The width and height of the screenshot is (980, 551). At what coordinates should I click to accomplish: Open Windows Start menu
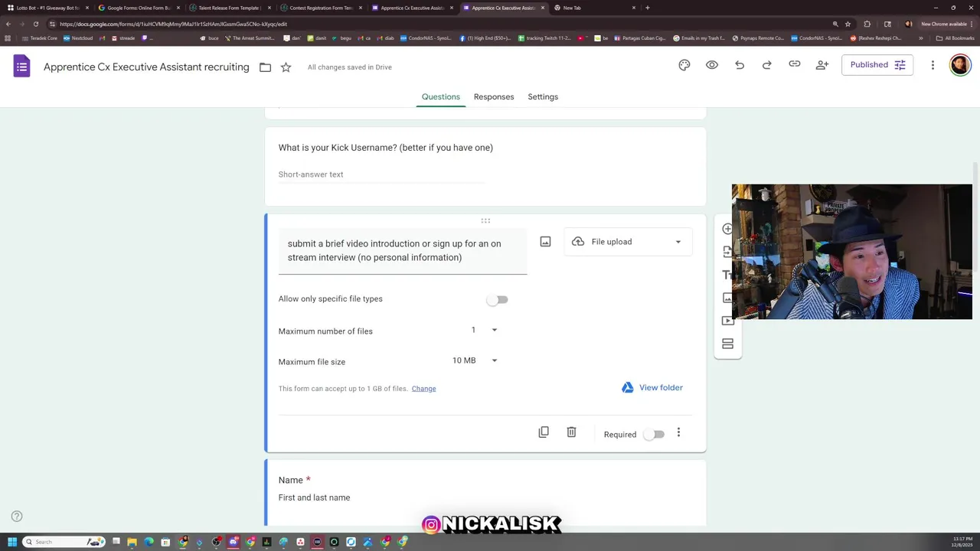[x=11, y=542]
